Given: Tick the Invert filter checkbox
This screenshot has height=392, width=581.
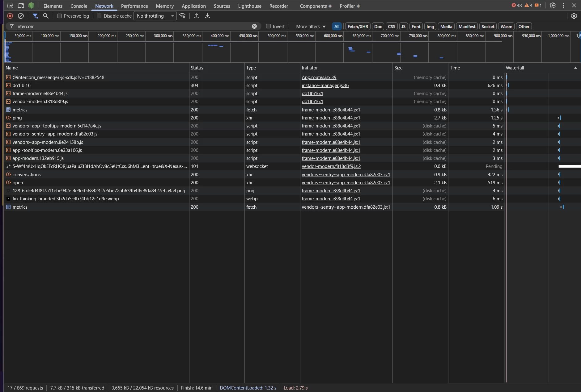Looking at the screenshot, I should point(268,27).
